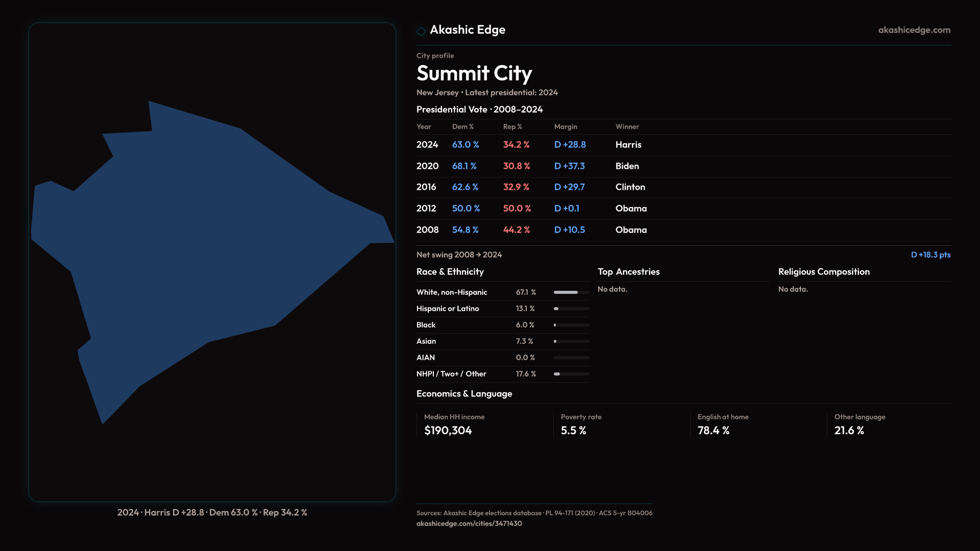Click the 2016 Clinton margin D +29.7
The height and width of the screenshot is (551, 980).
point(570,187)
